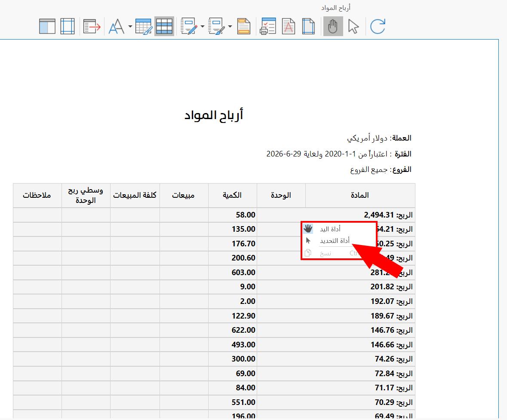507x420 pixels.
Task: Select the quantity cell 622.00
Action: (x=233, y=330)
